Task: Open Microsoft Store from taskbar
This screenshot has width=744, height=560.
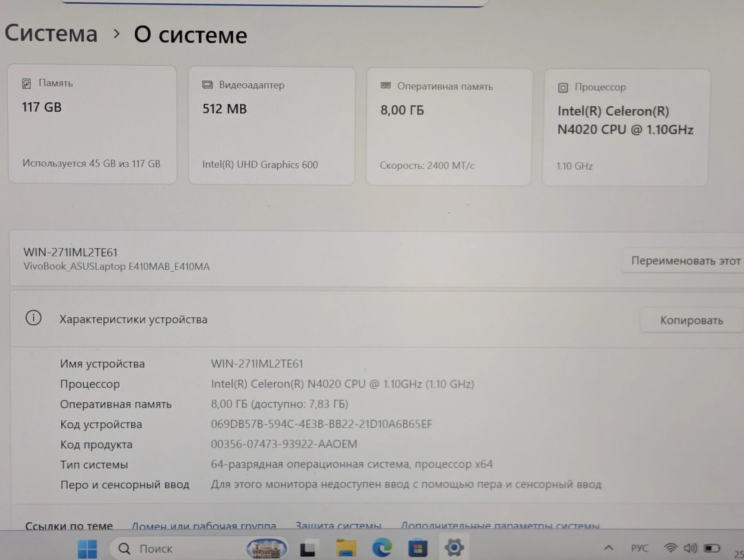Action: coord(418,548)
